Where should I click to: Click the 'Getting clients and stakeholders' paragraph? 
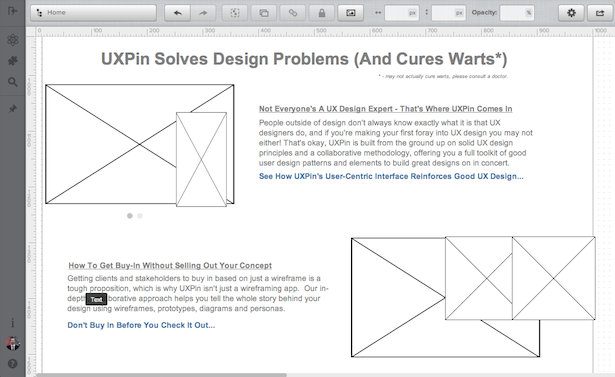[x=198, y=293]
